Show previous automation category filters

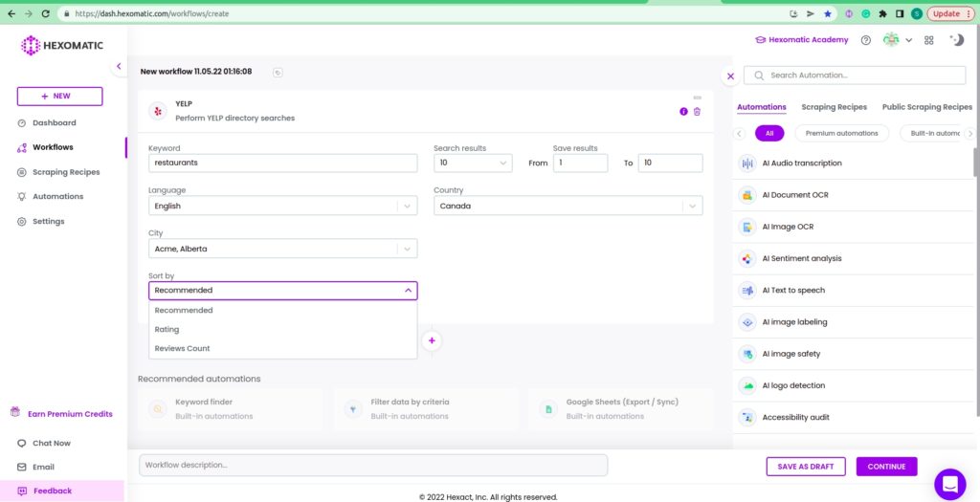(740, 134)
